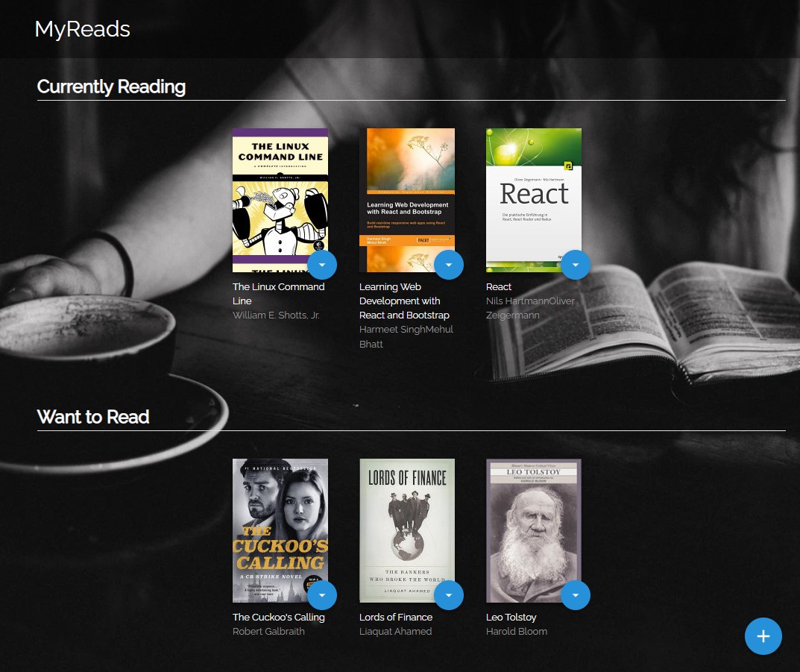Image resolution: width=800 pixels, height=672 pixels.
Task: Click author text 'Nils HartmannOliver Zeigermann'
Action: coord(530,308)
